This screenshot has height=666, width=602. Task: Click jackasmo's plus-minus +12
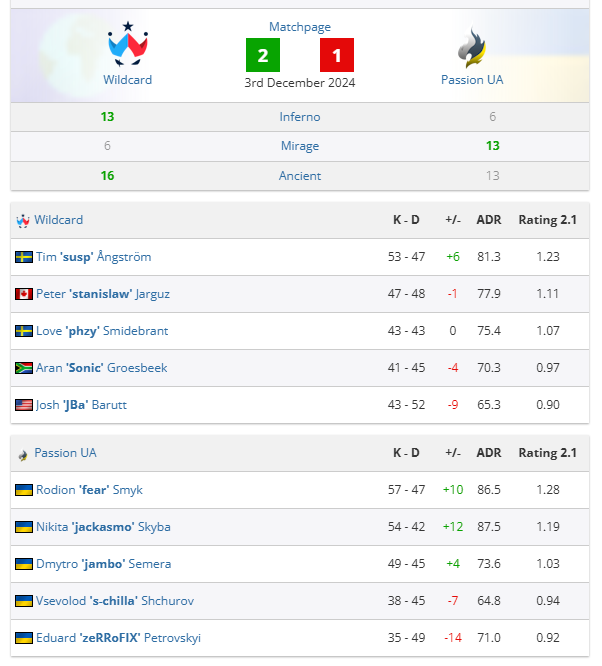pyautogui.click(x=453, y=527)
